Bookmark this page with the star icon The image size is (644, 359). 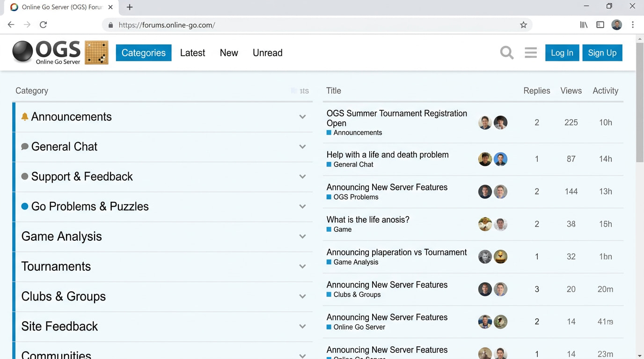pos(523,25)
